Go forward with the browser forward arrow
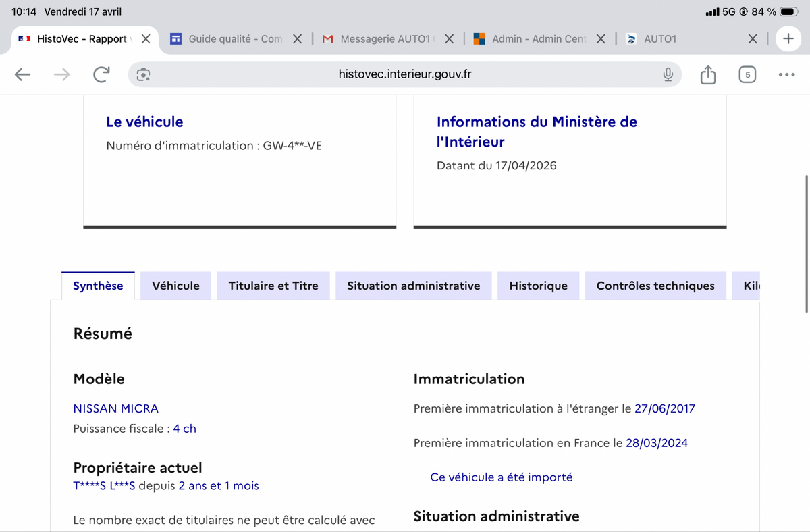This screenshot has height=532, width=810. click(62, 75)
